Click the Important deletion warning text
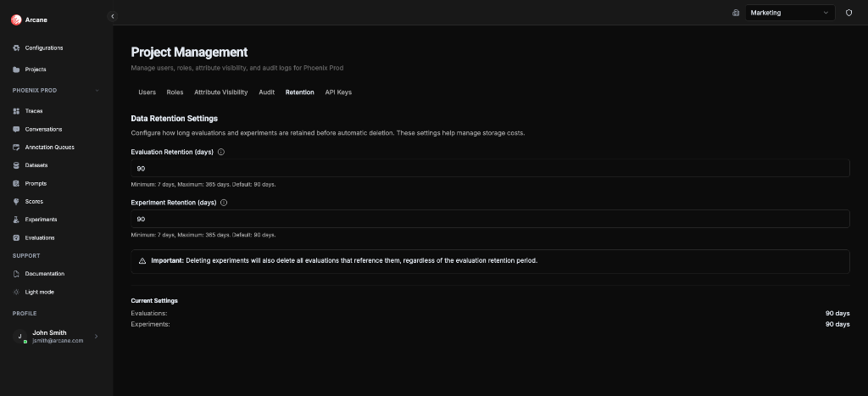 344,261
